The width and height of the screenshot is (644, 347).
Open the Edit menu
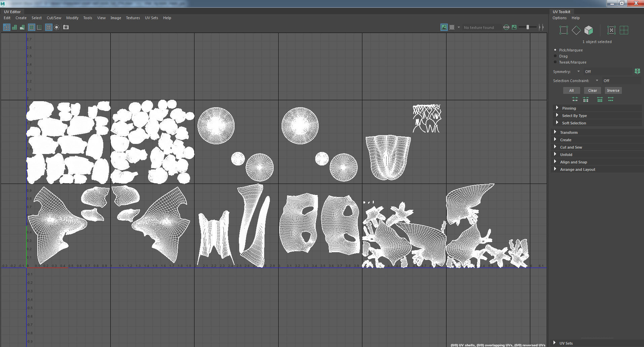7,18
